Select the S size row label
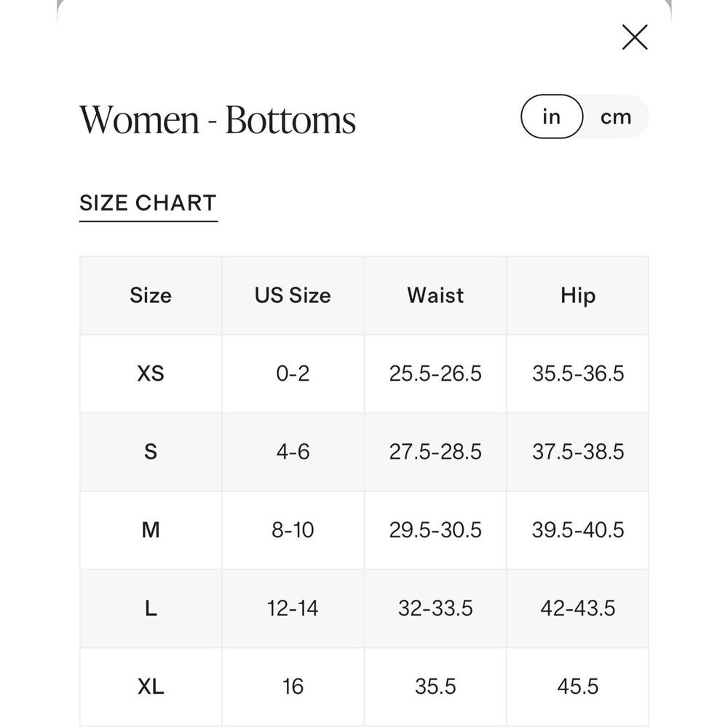This screenshot has height=728, width=728. coord(151,452)
